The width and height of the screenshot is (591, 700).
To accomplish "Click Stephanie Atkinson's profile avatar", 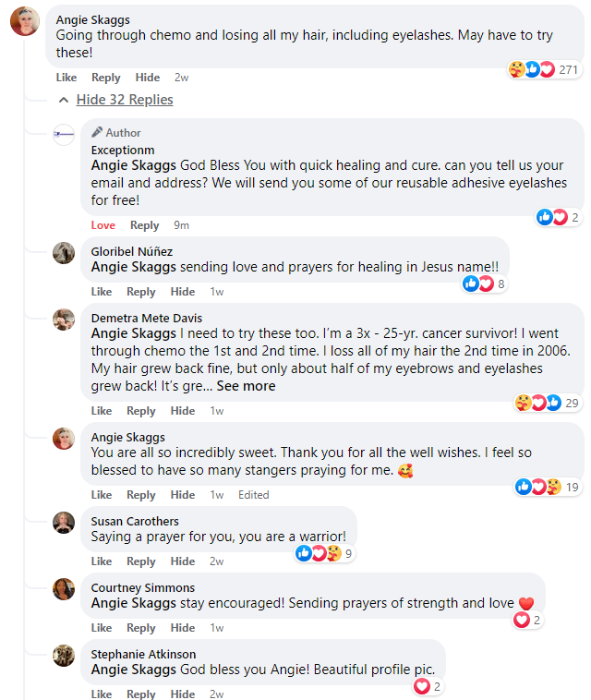I will (x=64, y=656).
